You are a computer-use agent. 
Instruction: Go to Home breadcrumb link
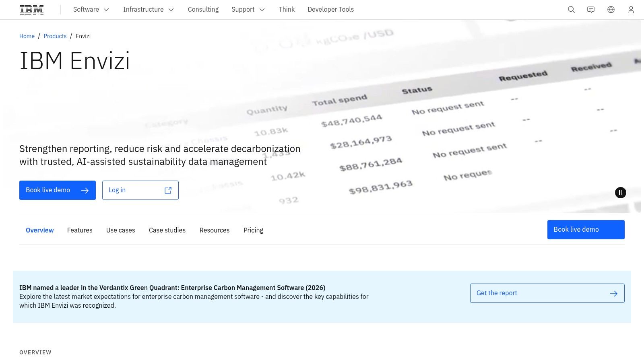pos(27,36)
